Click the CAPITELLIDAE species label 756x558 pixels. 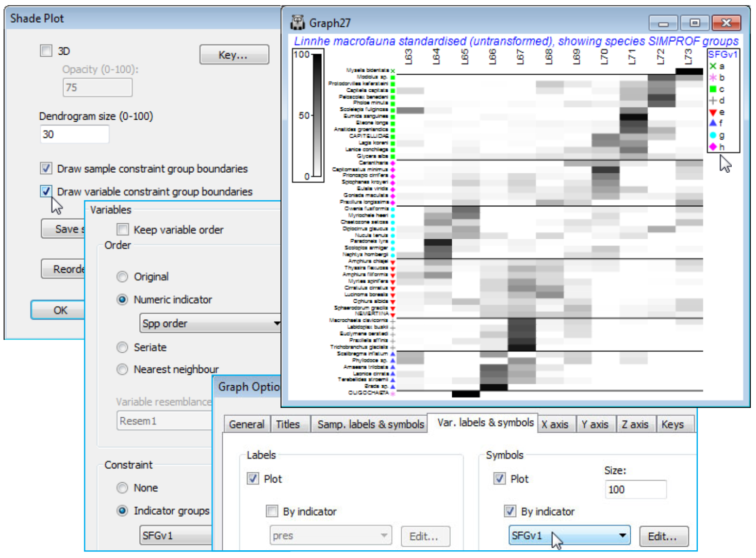point(369,136)
